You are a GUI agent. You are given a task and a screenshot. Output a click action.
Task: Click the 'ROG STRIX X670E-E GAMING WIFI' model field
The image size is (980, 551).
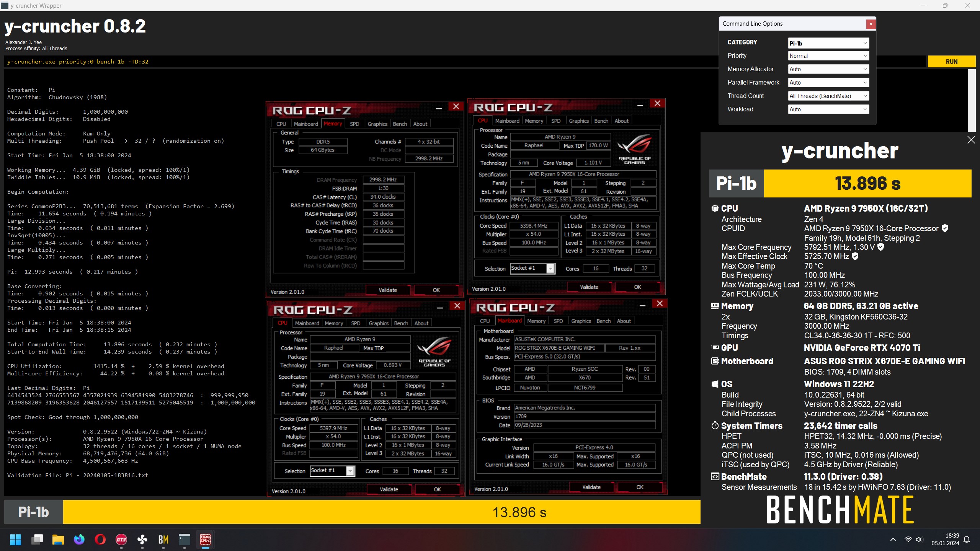click(559, 348)
